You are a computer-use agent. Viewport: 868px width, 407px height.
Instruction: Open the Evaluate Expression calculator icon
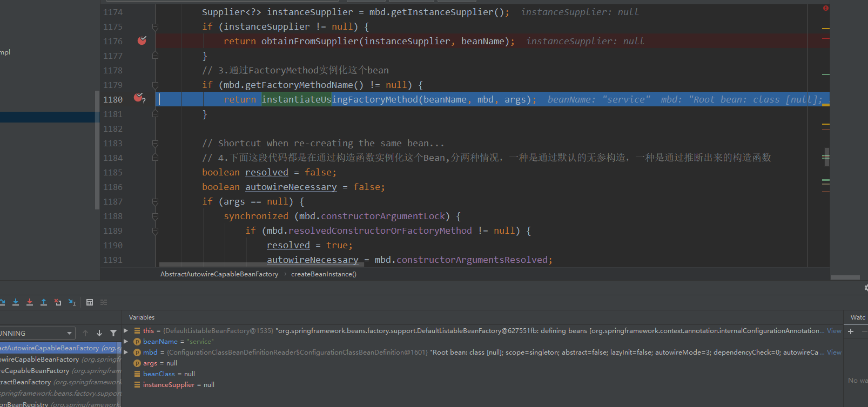(90, 302)
